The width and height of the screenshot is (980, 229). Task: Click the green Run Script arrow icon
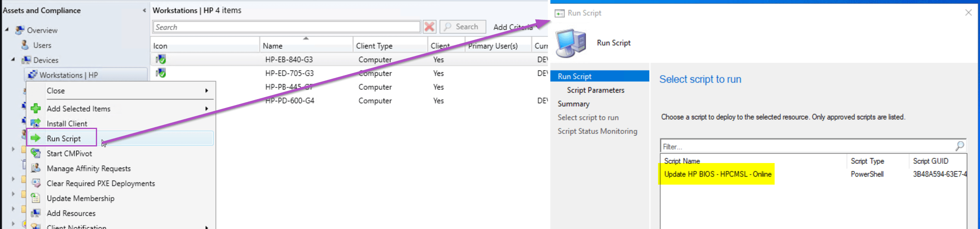(36, 138)
